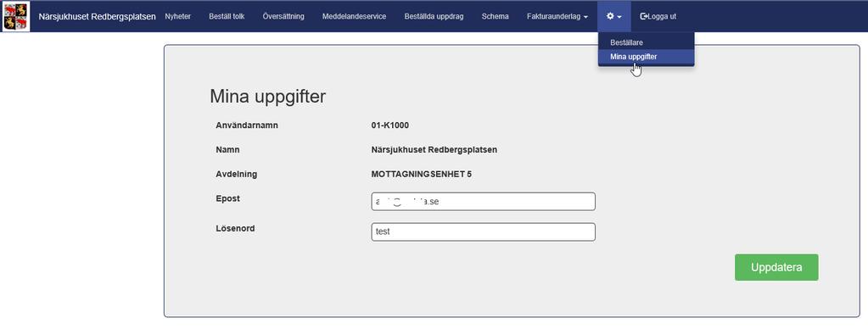Screen dimensions: 868x329
Task: Click the Användarnamn label
Action: (x=247, y=125)
